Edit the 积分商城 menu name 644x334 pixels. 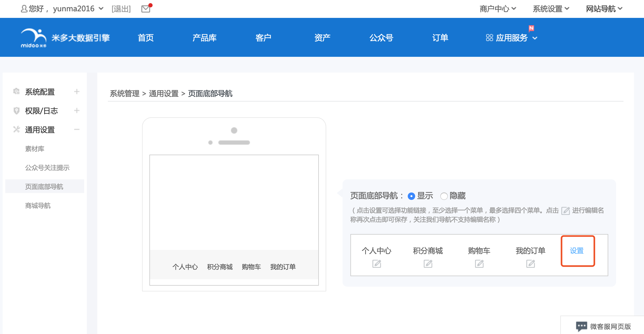pyautogui.click(x=428, y=264)
